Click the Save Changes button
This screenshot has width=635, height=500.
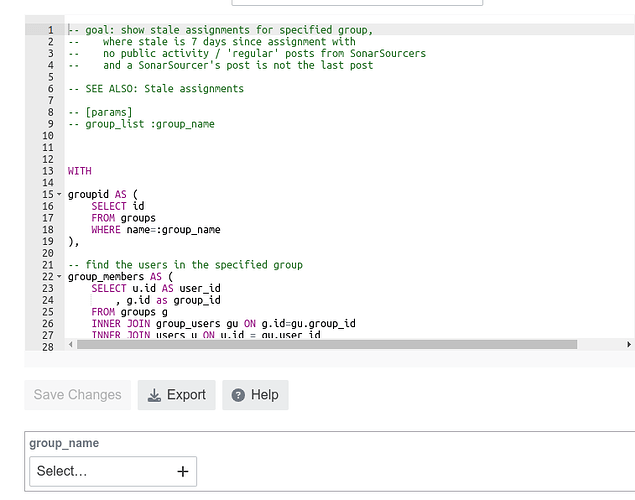pos(77,395)
